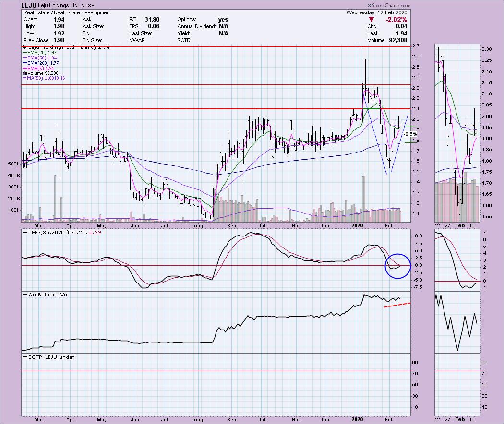Click the SCTR-LEJU undef panel label
Screen dimensions: 504x424
(51, 357)
